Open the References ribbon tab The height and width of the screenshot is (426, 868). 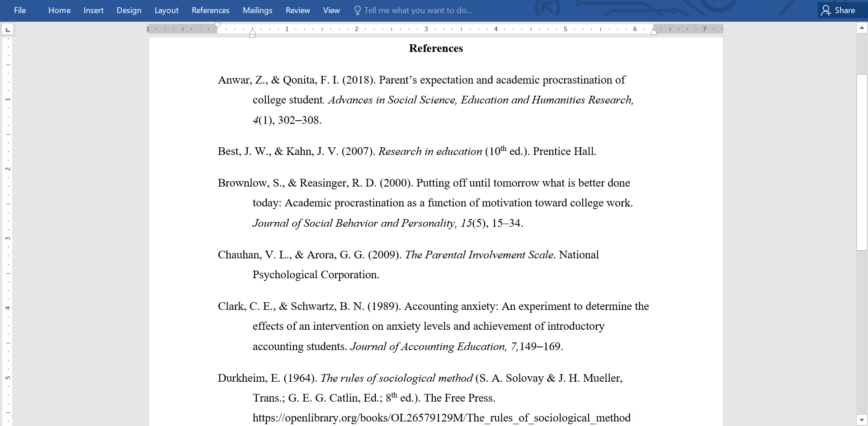[210, 10]
